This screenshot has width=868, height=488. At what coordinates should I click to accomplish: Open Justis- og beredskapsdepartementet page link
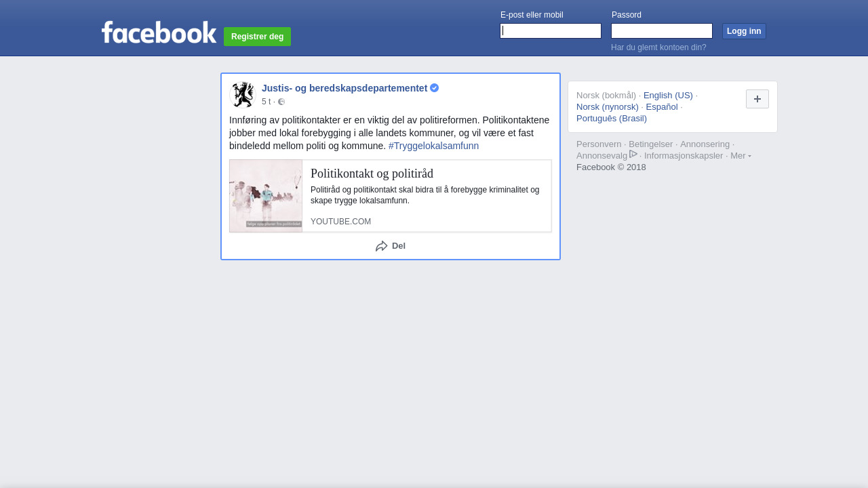344,88
